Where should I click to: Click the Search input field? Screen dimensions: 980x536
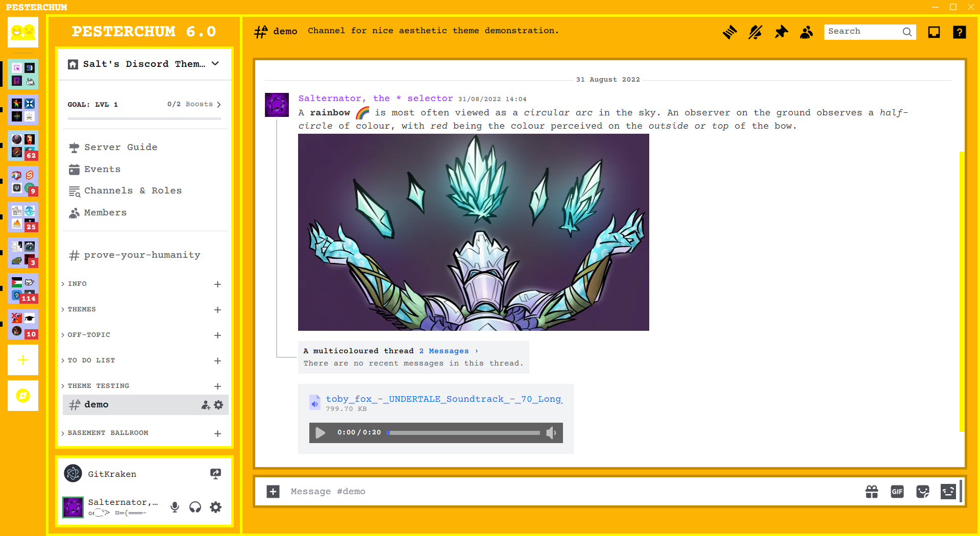(x=870, y=32)
